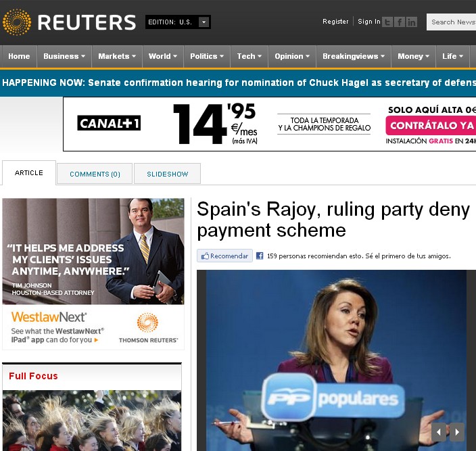Click the Register link
The image size is (476, 451).
(335, 22)
